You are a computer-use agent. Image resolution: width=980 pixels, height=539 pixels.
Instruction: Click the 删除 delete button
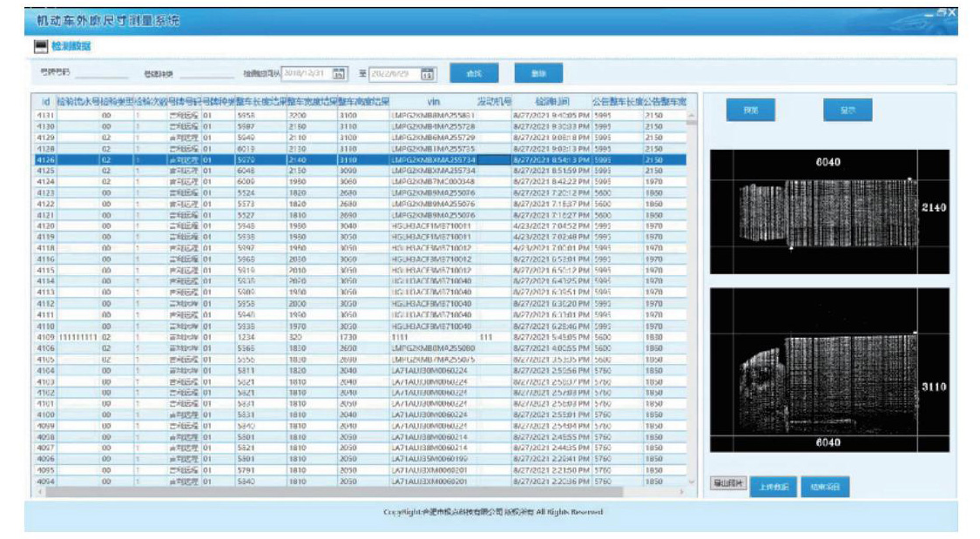tap(538, 73)
